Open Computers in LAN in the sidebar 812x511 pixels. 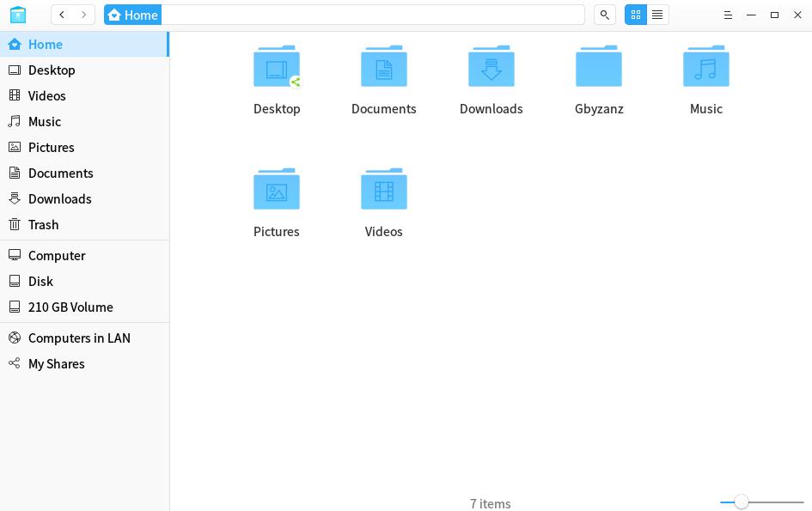point(84,338)
